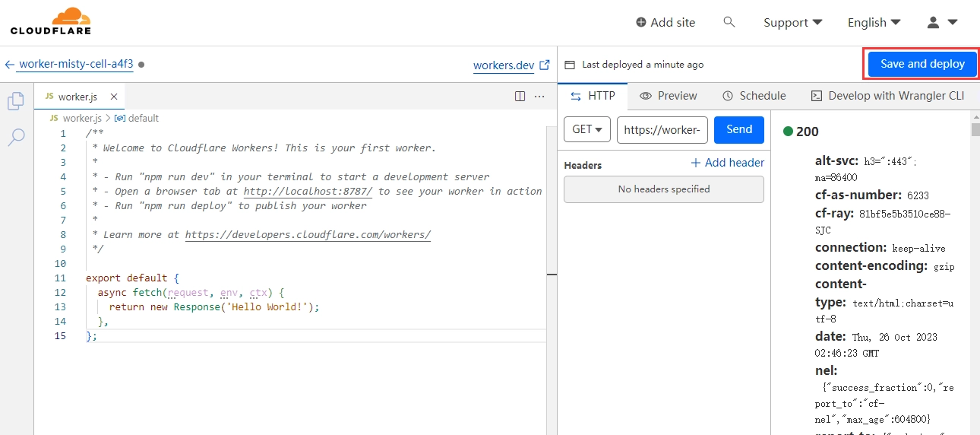Open Develop with Wrangler CLI tab
Viewport: 980px width, 435px height.
click(x=887, y=96)
